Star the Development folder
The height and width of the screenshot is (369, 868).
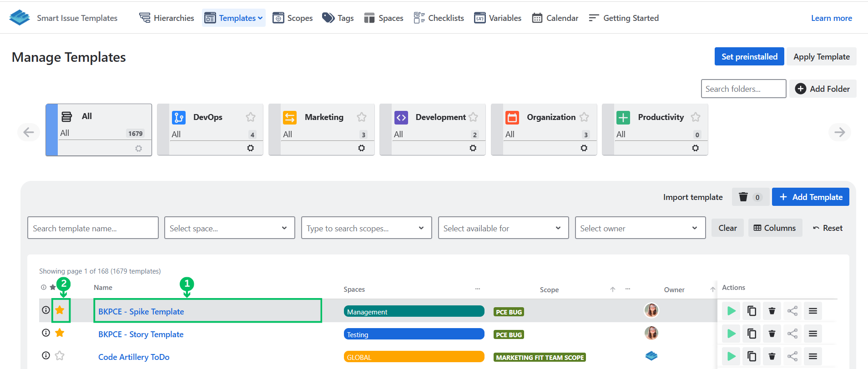473,117
